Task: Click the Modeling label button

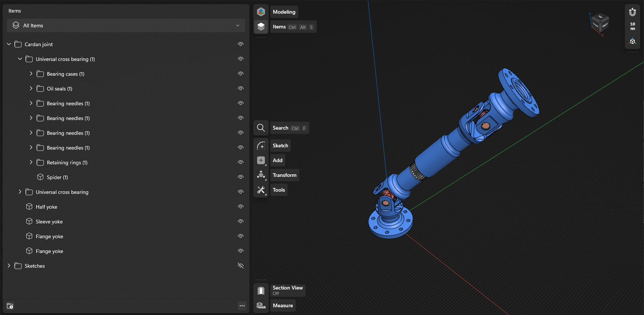Action: [x=284, y=12]
